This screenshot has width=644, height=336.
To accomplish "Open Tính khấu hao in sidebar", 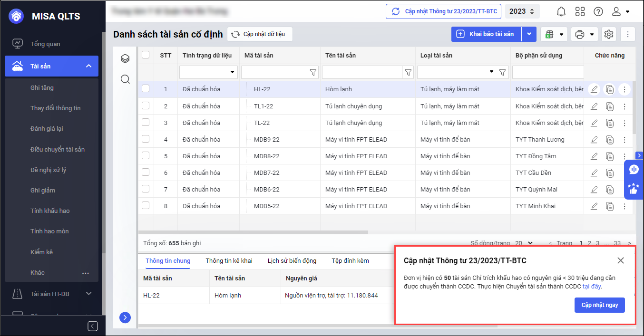I will 50,211.
